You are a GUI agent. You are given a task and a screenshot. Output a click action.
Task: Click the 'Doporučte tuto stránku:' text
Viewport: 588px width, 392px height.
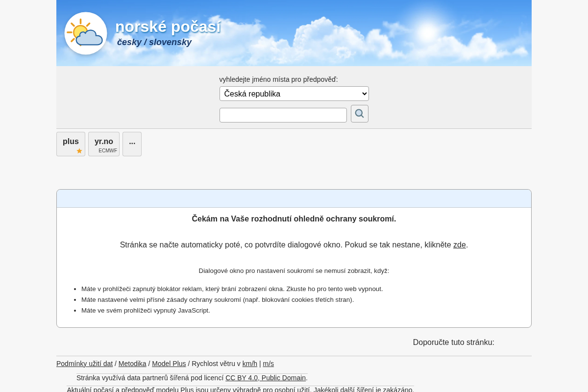[454, 342]
